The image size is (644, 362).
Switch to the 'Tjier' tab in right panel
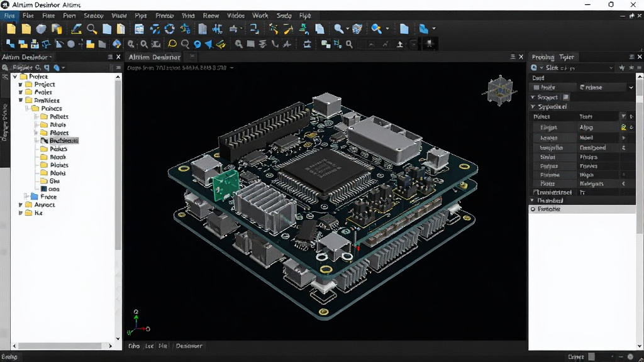(567, 57)
